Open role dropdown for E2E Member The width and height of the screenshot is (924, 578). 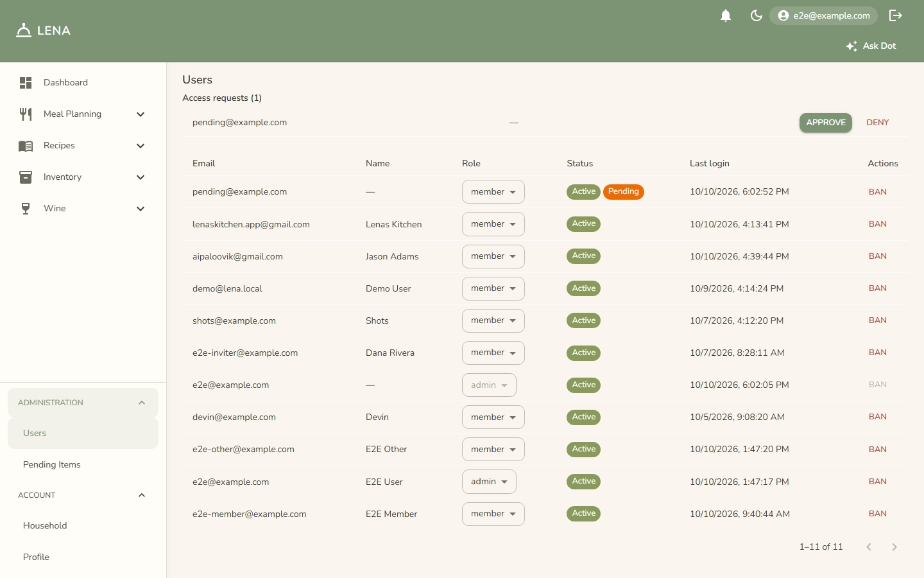(493, 514)
